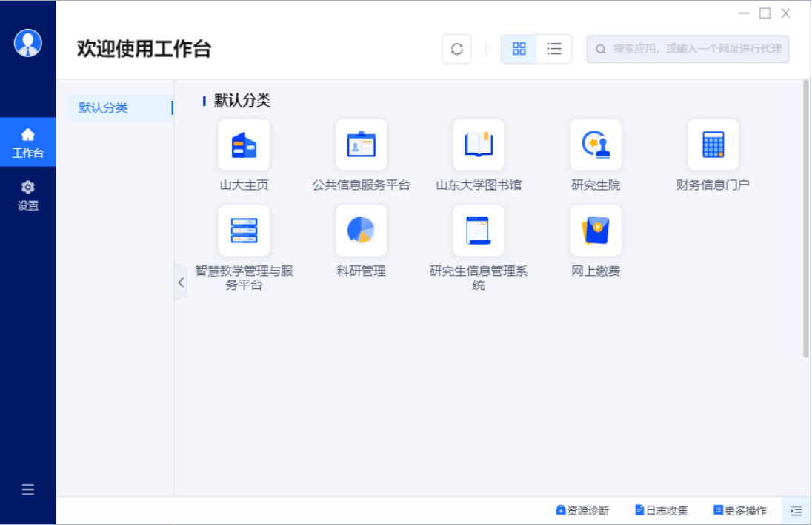Close the window

pyautogui.click(x=785, y=13)
